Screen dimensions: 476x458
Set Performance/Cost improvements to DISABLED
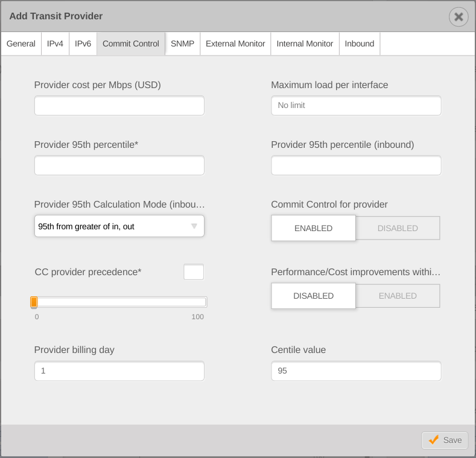(313, 296)
